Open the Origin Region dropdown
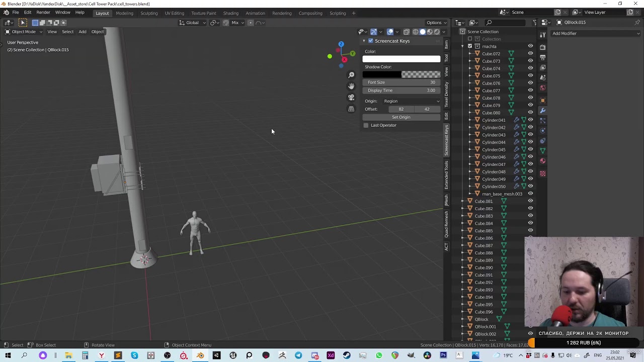 [x=412, y=101]
